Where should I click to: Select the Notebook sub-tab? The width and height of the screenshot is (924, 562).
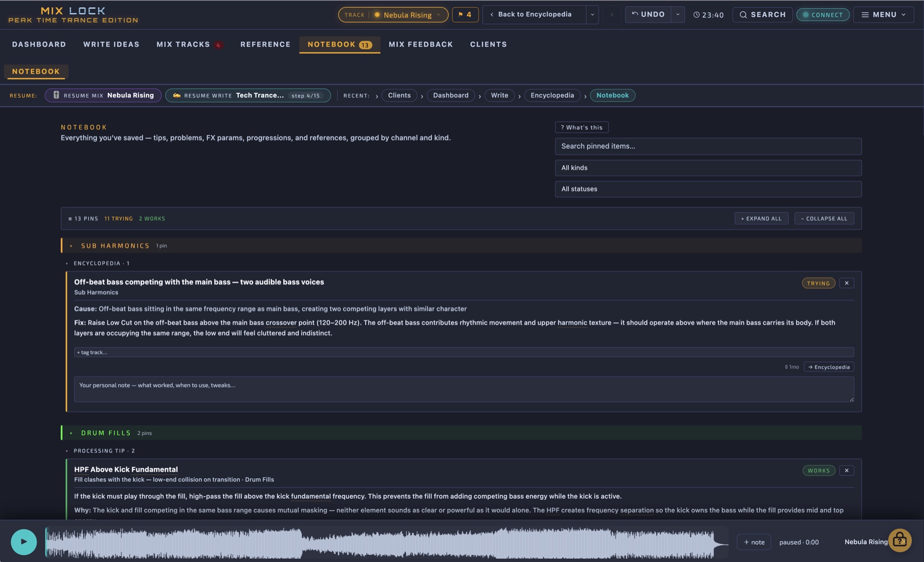point(36,72)
